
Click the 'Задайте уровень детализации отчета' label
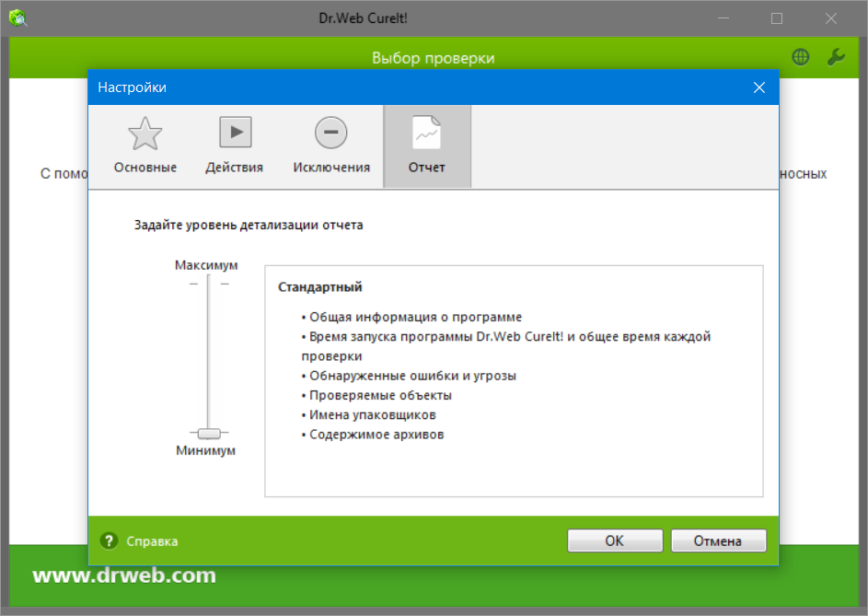[x=249, y=225]
